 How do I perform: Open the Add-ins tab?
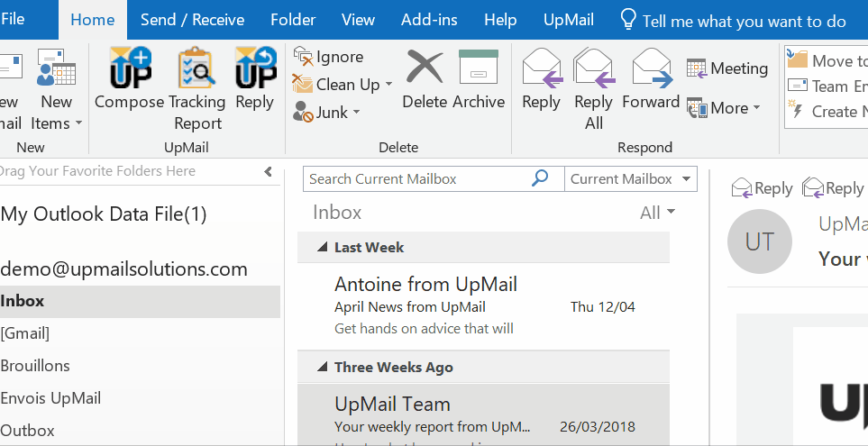429,20
